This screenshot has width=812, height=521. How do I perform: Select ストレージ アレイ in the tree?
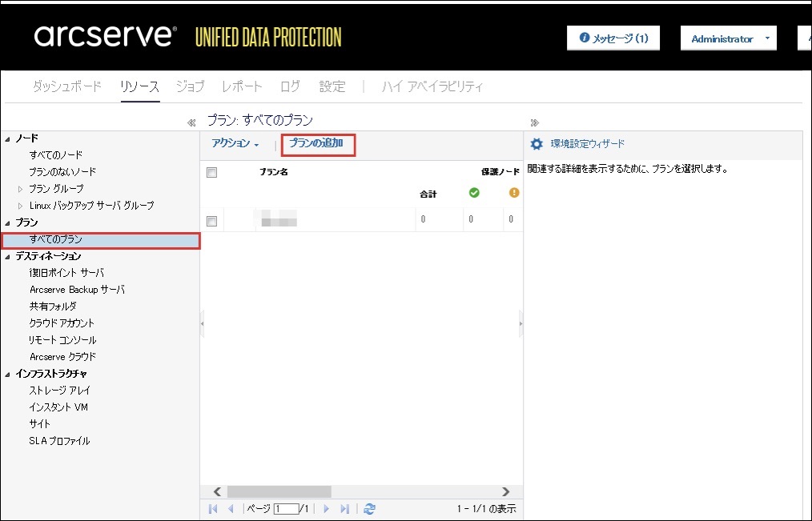tap(59, 390)
